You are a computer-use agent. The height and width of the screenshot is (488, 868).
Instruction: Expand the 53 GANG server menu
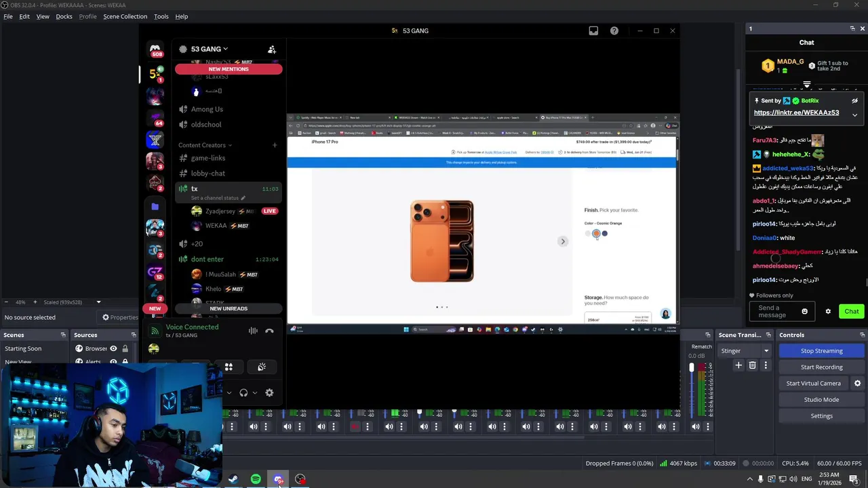click(x=209, y=49)
